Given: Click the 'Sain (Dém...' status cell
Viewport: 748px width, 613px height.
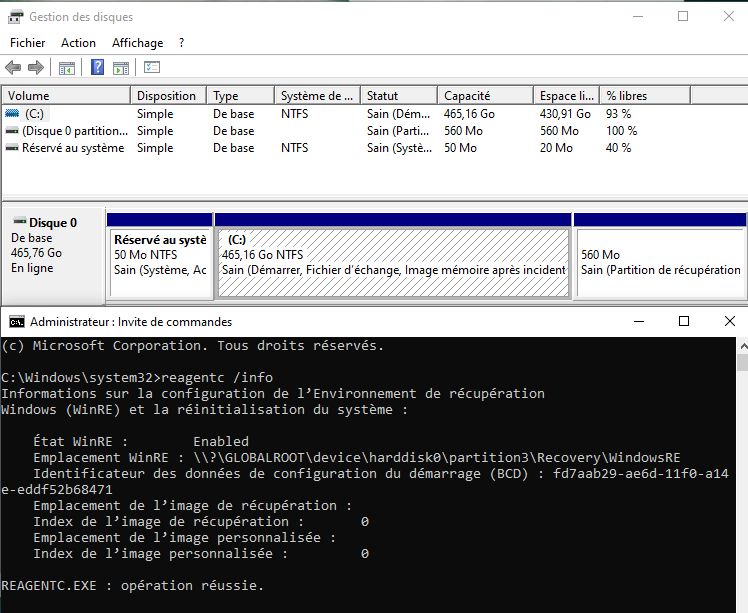Looking at the screenshot, I should pyautogui.click(x=398, y=114).
